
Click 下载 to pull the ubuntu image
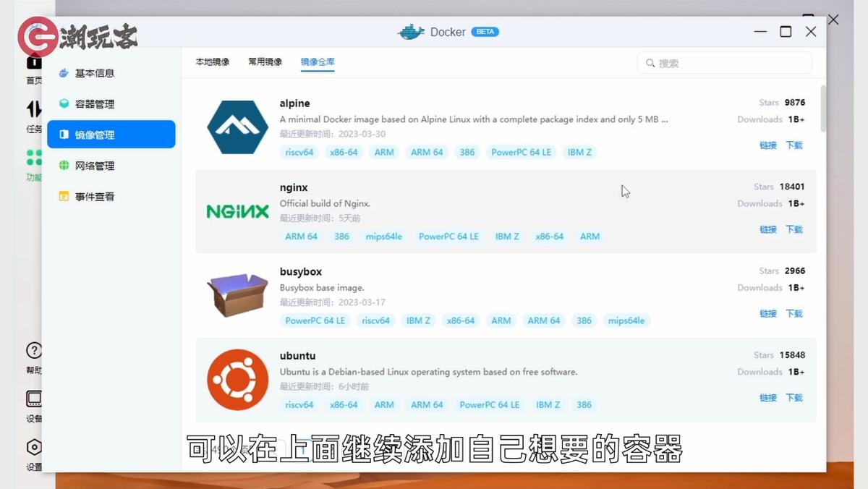(x=794, y=397)
